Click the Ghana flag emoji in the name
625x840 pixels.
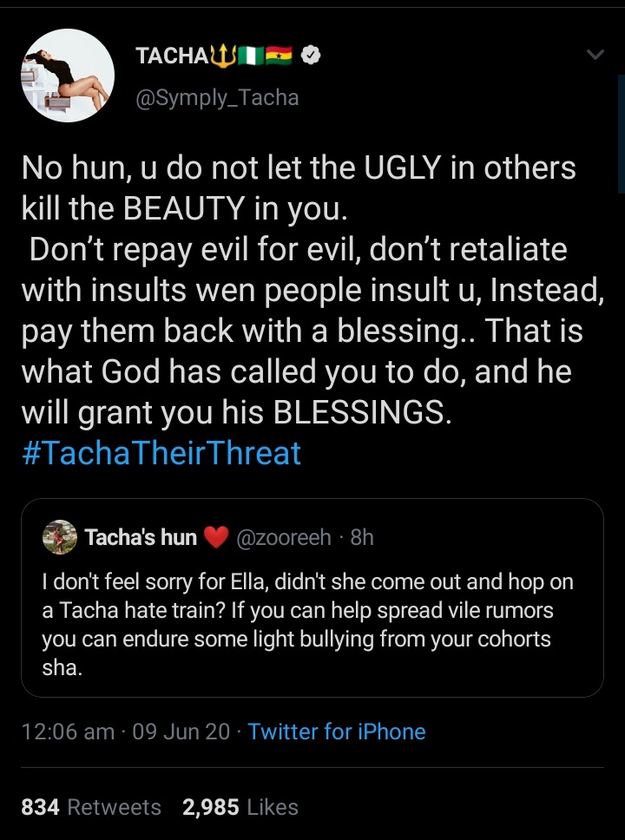pyautogui.click(x=278, y=56)
